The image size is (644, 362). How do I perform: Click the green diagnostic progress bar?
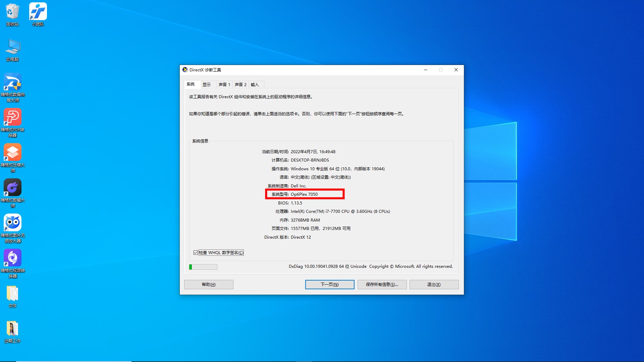point(203,267)
